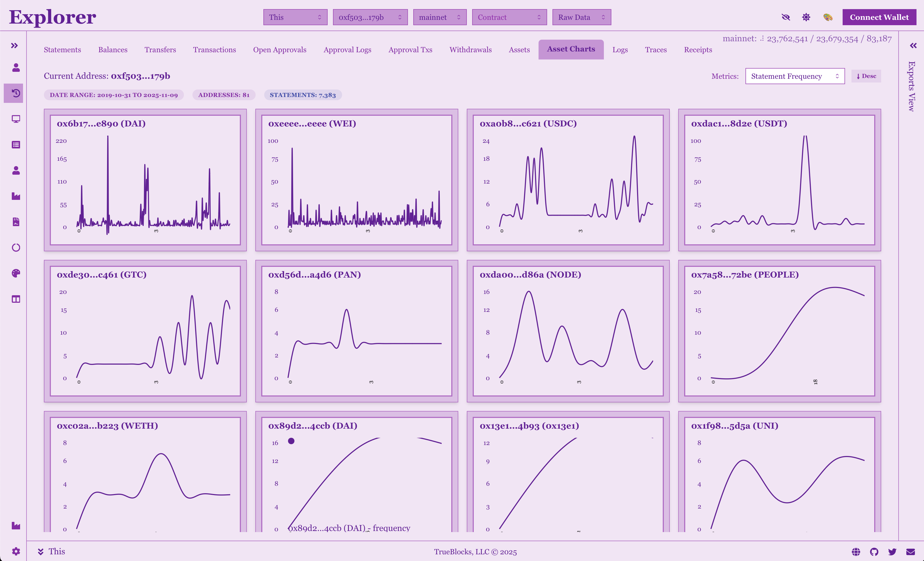Select the 0xdac1...8d2e (USDT) chart
924x561 pixels.
click(x=780, y=180)
